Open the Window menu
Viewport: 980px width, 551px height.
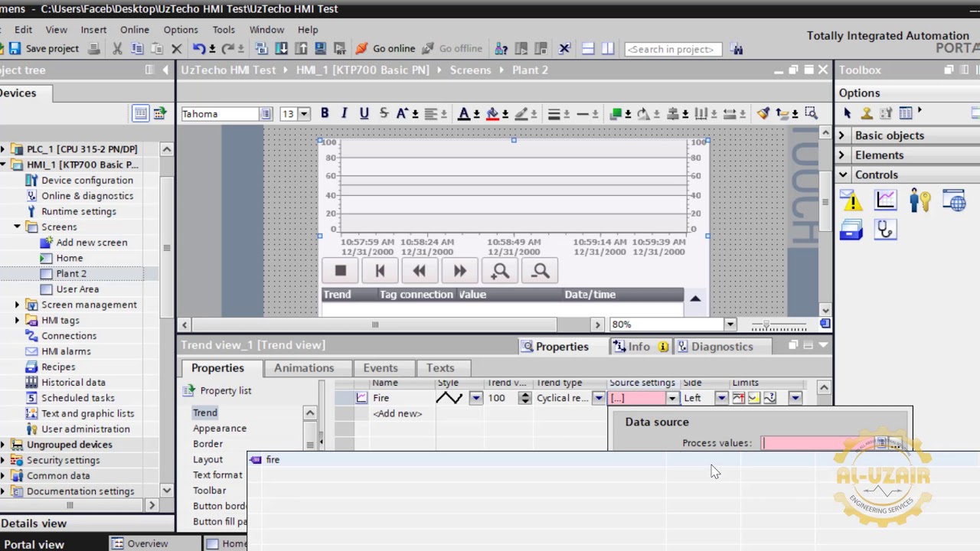point(266,29)
